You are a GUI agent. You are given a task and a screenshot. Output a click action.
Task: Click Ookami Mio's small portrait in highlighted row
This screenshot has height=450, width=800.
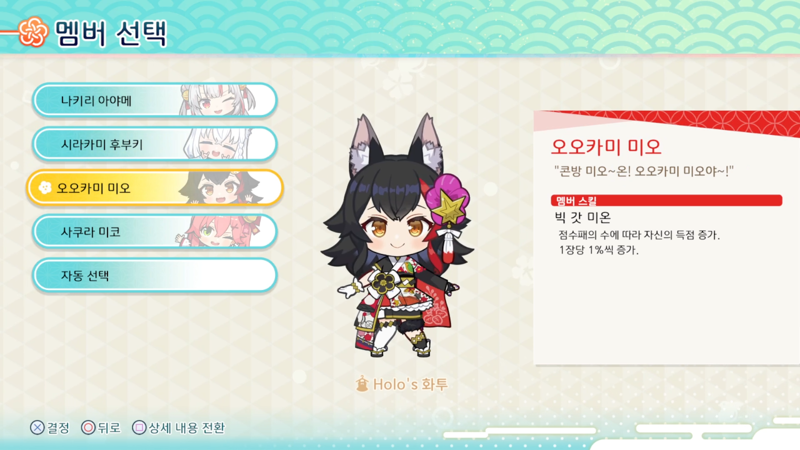click(221, 188)
